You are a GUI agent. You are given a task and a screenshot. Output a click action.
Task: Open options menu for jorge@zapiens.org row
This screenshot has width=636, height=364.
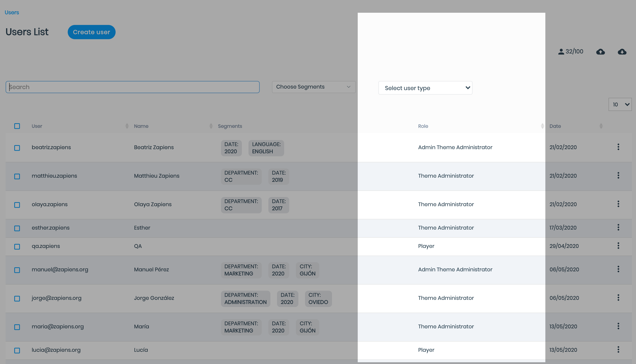pos(618,298)
